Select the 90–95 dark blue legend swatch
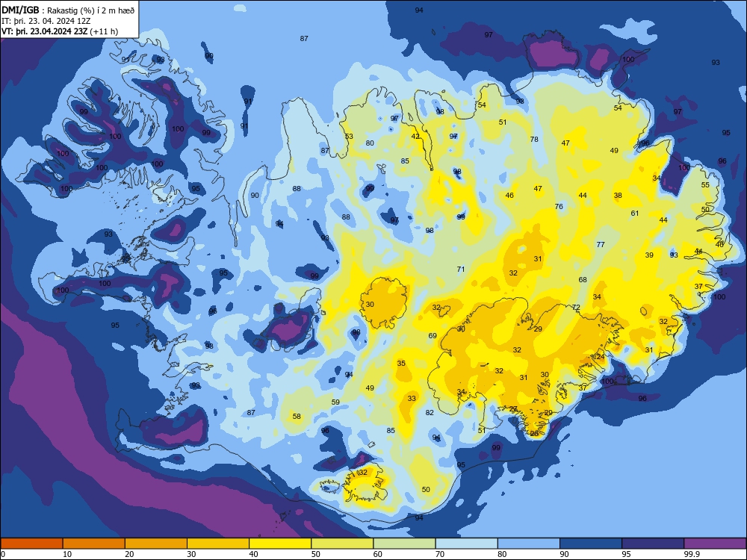 (x=591, y=544)
